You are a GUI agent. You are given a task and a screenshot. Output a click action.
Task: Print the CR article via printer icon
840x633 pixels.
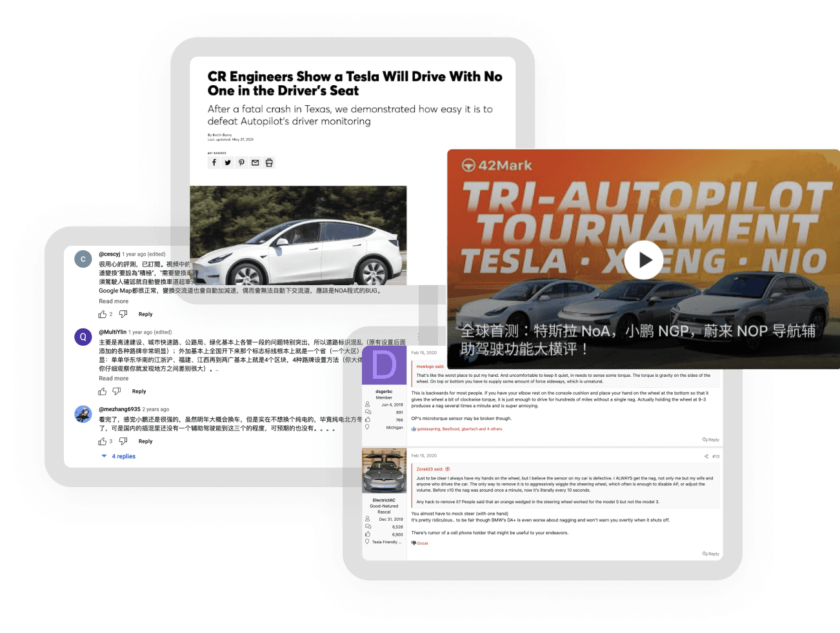(x=269, y=163)
